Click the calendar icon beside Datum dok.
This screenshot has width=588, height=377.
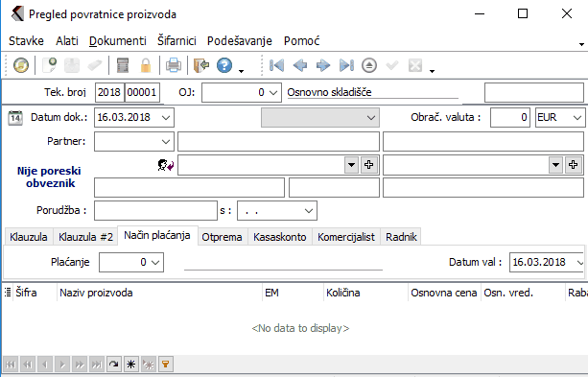15,117
